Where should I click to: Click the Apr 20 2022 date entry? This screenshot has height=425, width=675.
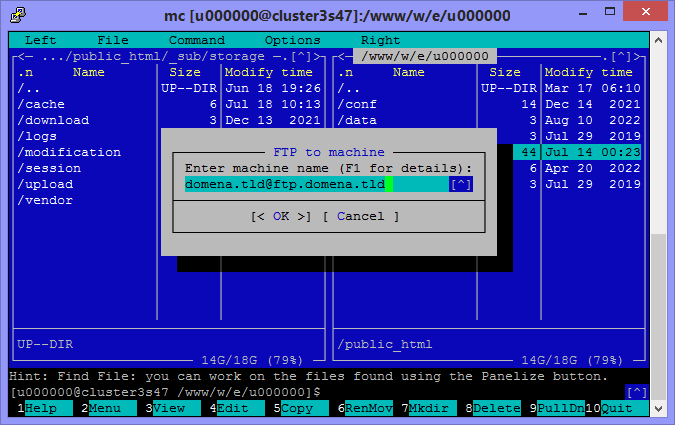tap(592, 168)
